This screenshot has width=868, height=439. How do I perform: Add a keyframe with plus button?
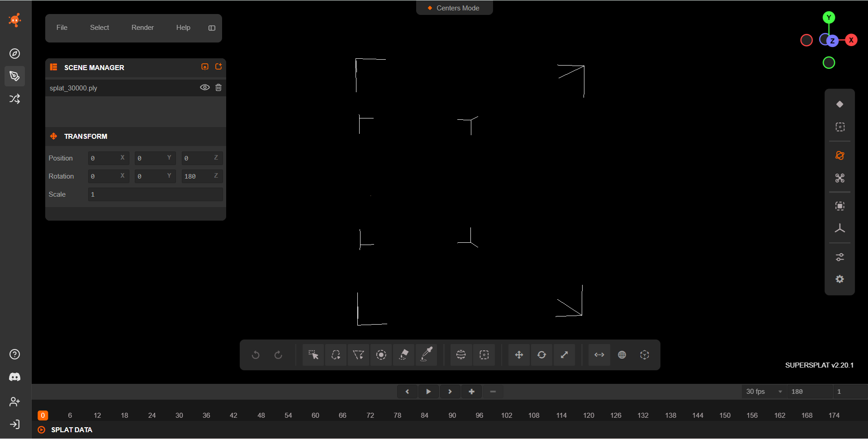pos(471,392)
